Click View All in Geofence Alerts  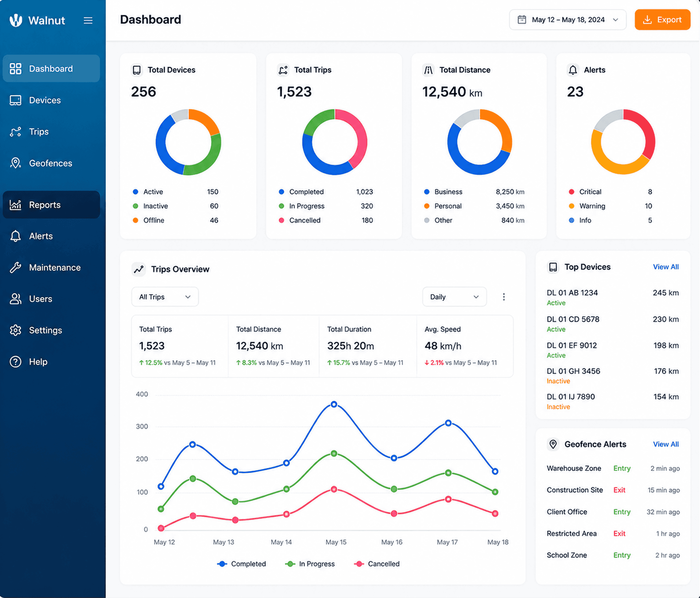[x=666, y=444]
